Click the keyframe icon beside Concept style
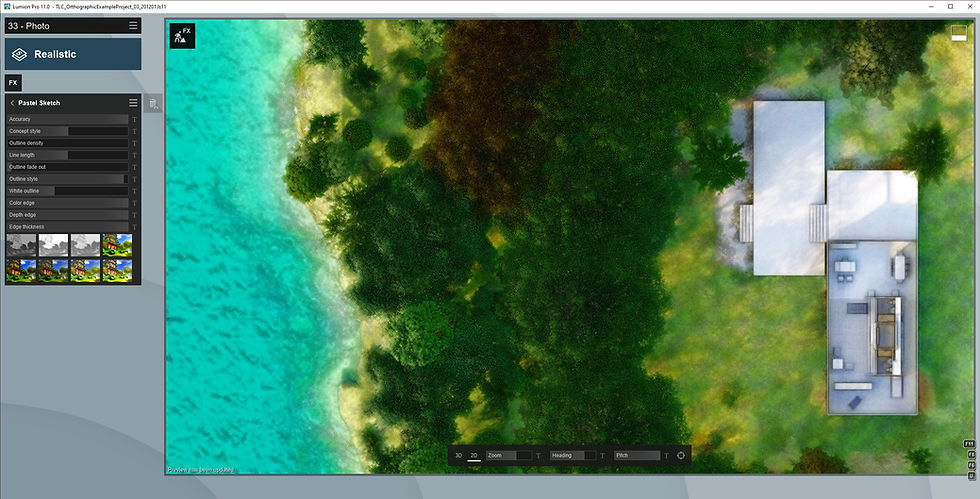The height and width of the screenshot is (499, 980). [134, 131]
